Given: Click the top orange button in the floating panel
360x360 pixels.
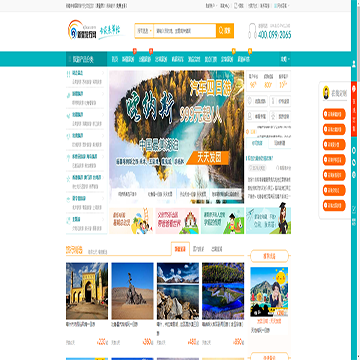Looking at the screenshot, I should pyautogui.click(x=334, y=114).
